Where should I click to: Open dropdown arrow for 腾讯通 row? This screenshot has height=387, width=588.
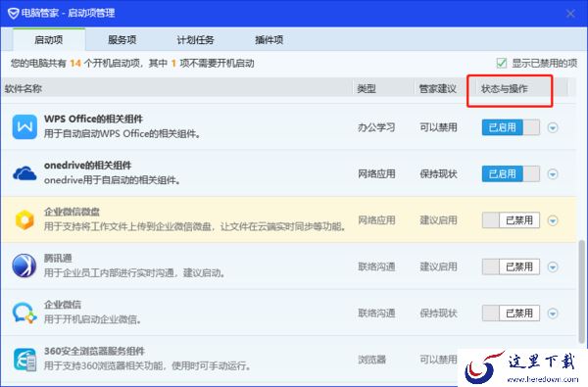click(x=553, y=267)
